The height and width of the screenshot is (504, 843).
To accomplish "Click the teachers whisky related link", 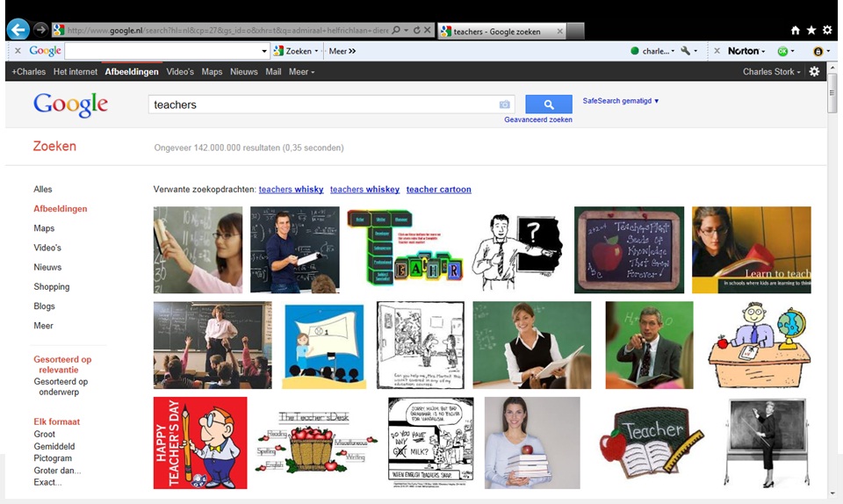I will tap(291, 189).
